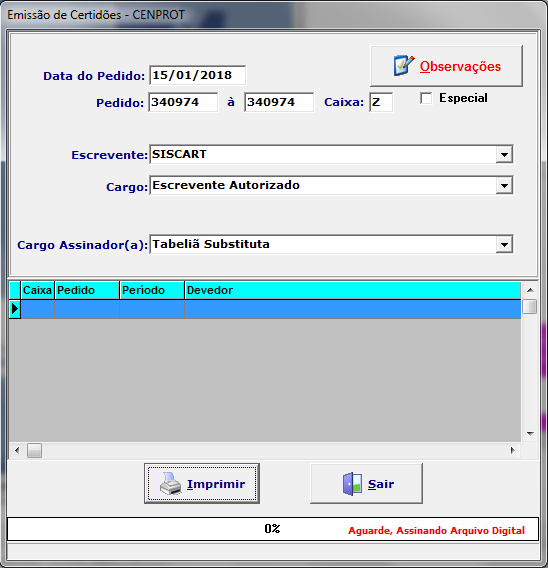Click the Período column header
This screenshot has height=570, width=548.
(152, 290)
